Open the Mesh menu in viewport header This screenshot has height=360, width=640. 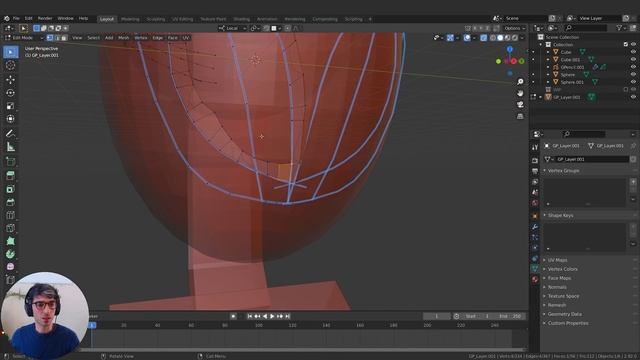(x=123, y=38)
